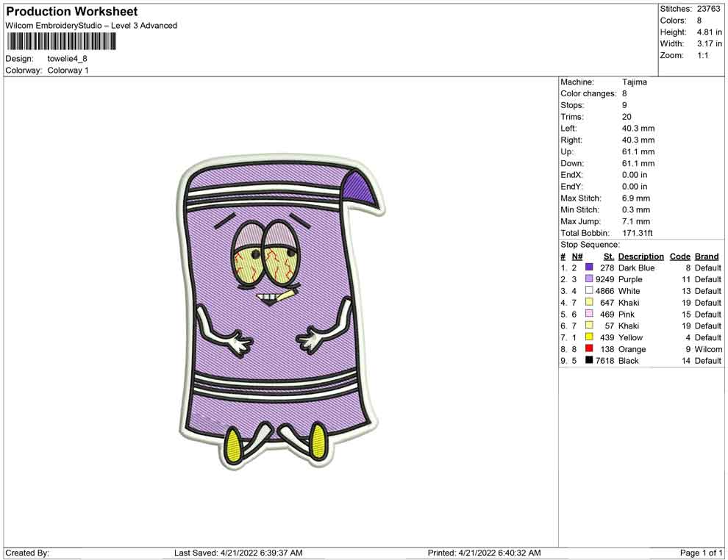728x560 pixels.
Task: Click the Dark Blue description text
Action: 637,268
